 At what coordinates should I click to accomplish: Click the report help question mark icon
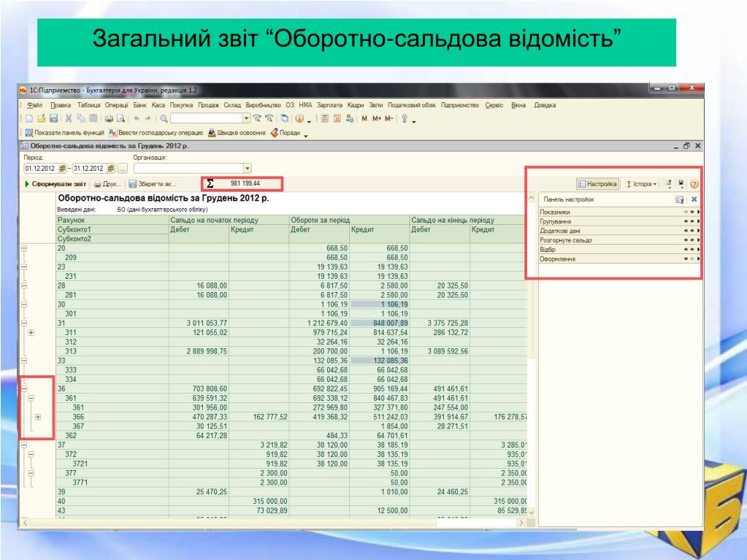(694, 184)
